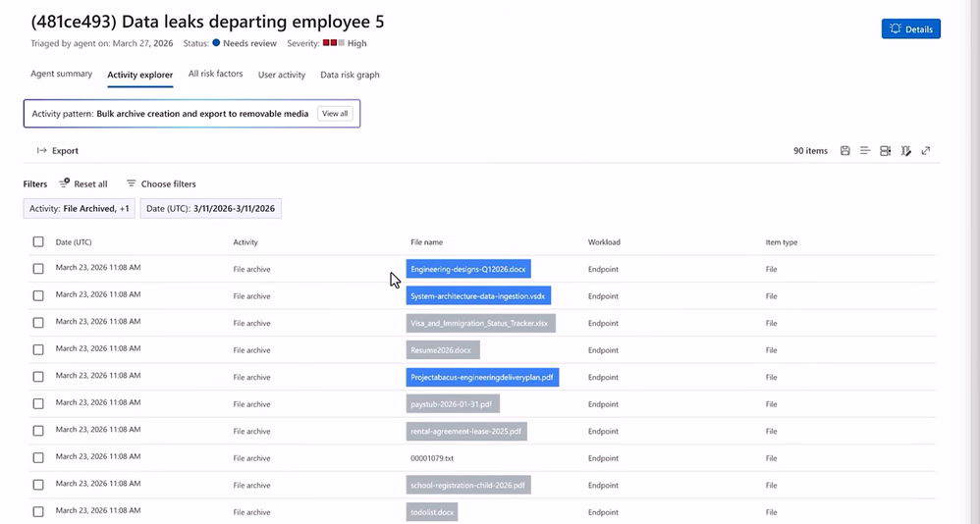Check the Visa_and_Immigration_Status_Tracker.xlsx row checkbox
This screenshot has width=980, height=524.
pyautogui.click(x=38, y=323)
